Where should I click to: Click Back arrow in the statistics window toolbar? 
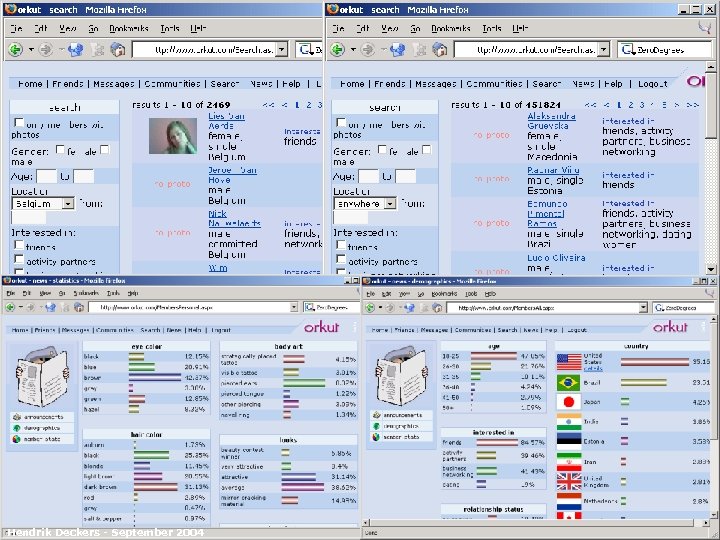point(10,307)
